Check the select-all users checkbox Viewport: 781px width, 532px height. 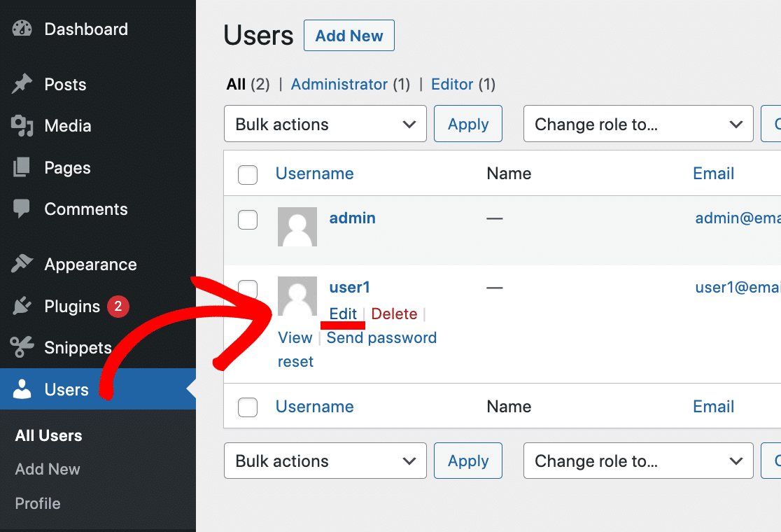click(x=248, y=175)
